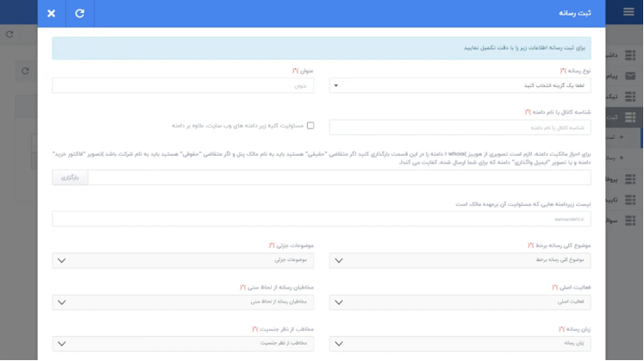The image size is (644, 361).
Task: Click the top grid icon in sidebar
Action: click(x=630, y=54)
